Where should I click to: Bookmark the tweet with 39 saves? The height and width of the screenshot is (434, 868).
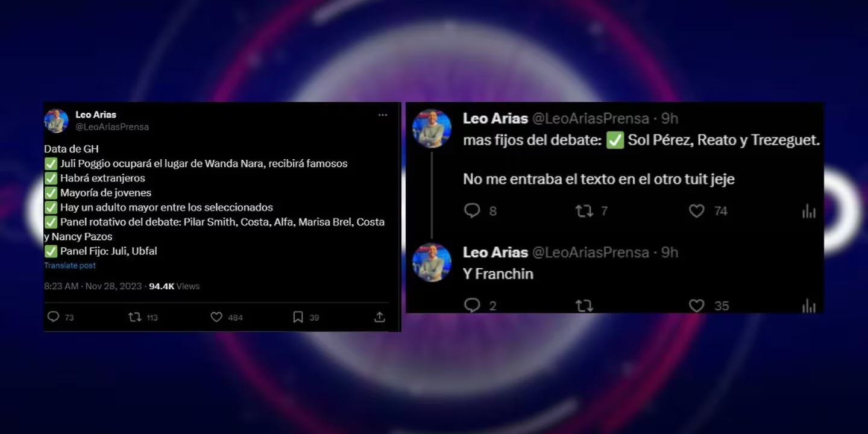[x=298, y=316]
